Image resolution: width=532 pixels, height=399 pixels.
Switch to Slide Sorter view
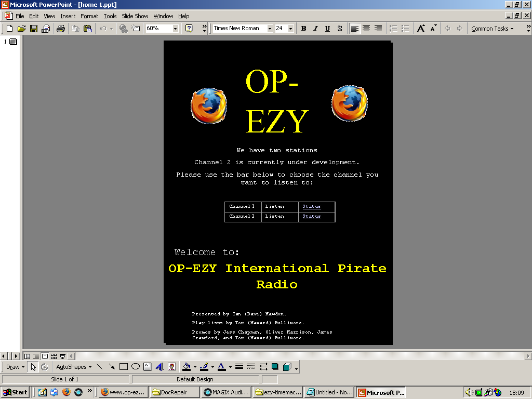(54, 356)
